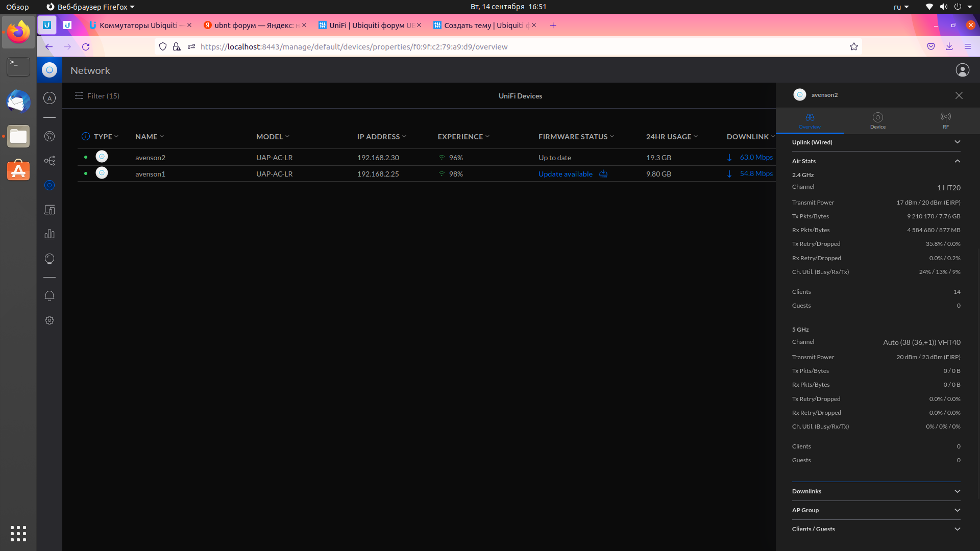This screenshot has height=551, width=980.
Task: Launch Thunderbird from the dock
Action: 18,101
